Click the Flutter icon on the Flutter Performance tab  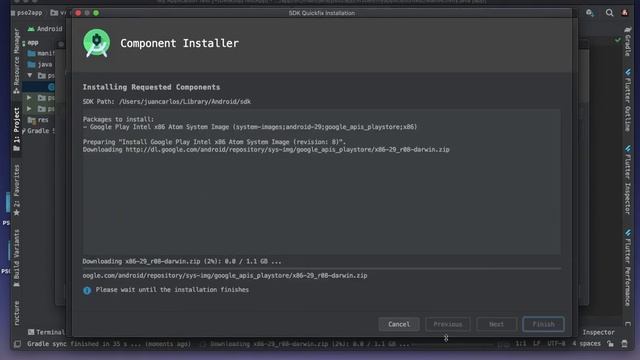[628, 233]
